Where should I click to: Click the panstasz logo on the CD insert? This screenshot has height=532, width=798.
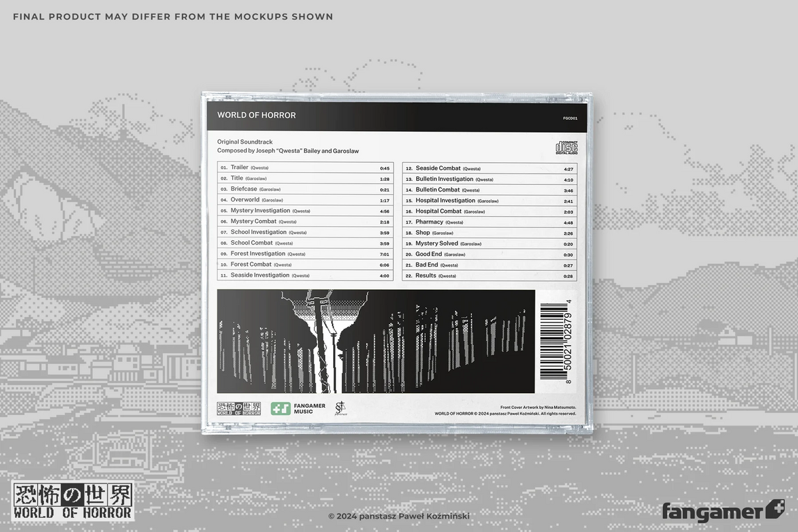point(341,408)
